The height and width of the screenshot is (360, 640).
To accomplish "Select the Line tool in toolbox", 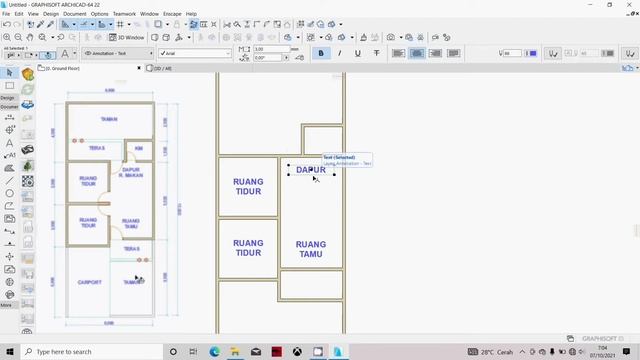I will pos(9,181).
